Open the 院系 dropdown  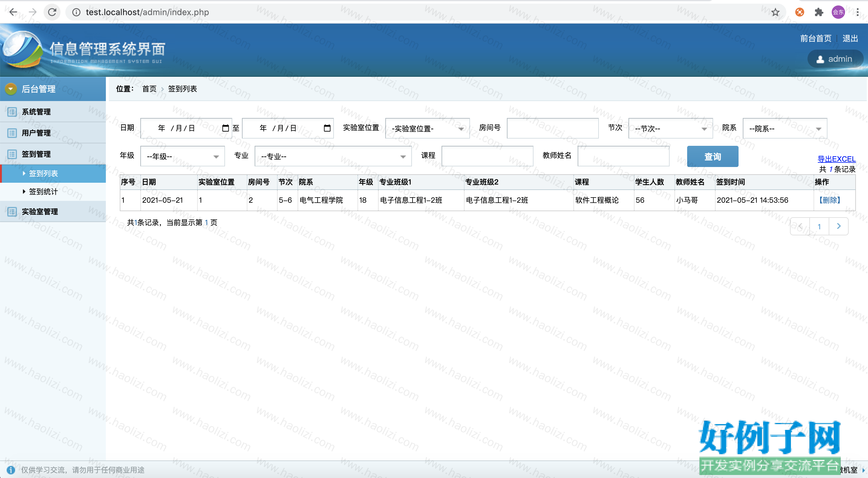coord(785,128)
